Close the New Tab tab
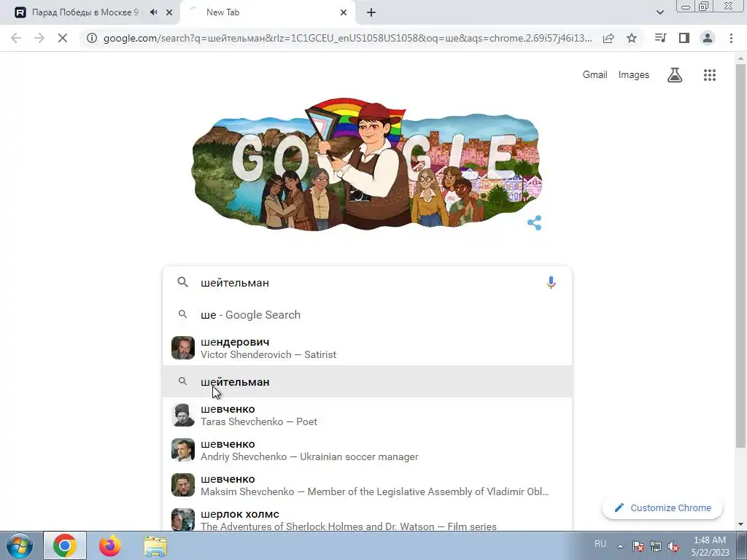This screenshot has width=747, height=560. [344, 12]
